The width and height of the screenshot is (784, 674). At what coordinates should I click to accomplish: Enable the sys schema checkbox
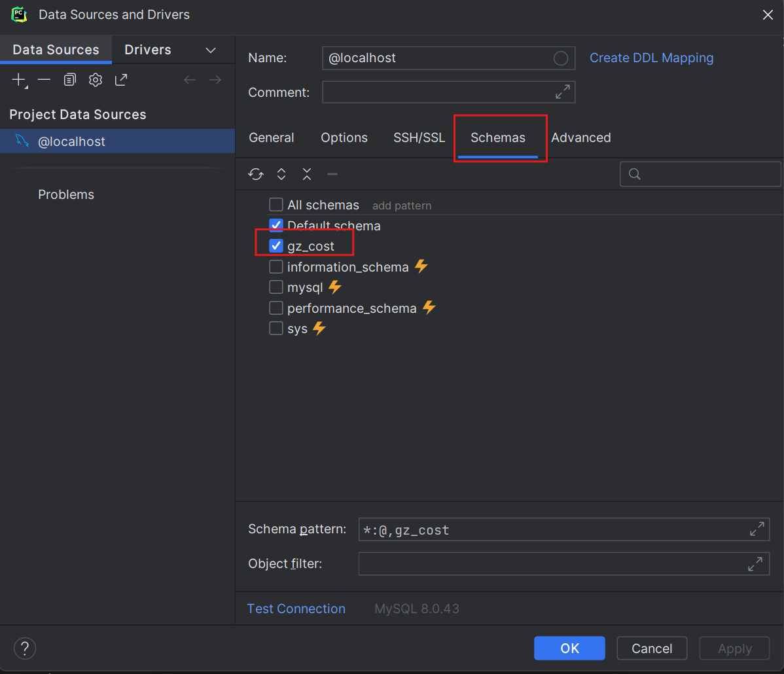(x=276, y=328)
